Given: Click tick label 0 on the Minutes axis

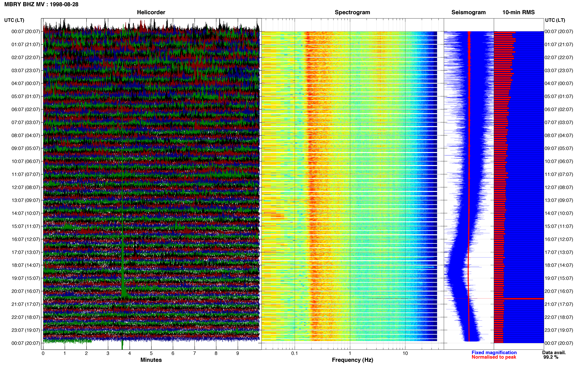Looking at the screenshot, I should (43, 353).
